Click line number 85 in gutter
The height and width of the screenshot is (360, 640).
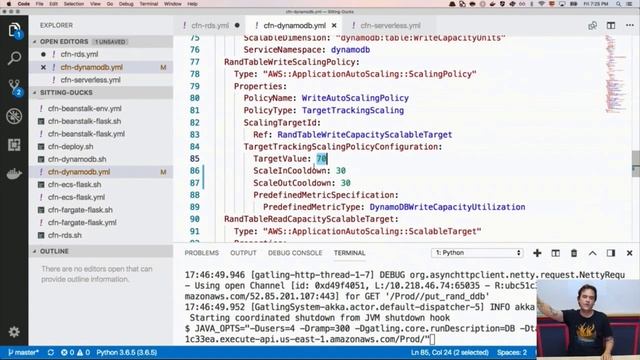click(x=195, y=159)
